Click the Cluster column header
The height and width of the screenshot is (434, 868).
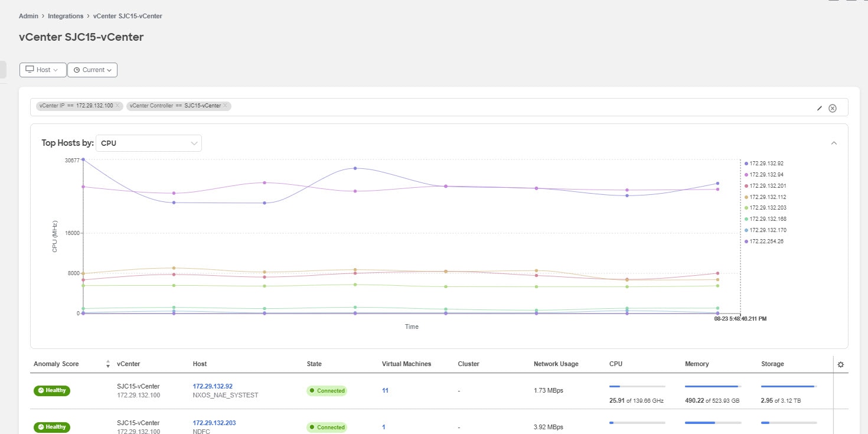[469, 364]
